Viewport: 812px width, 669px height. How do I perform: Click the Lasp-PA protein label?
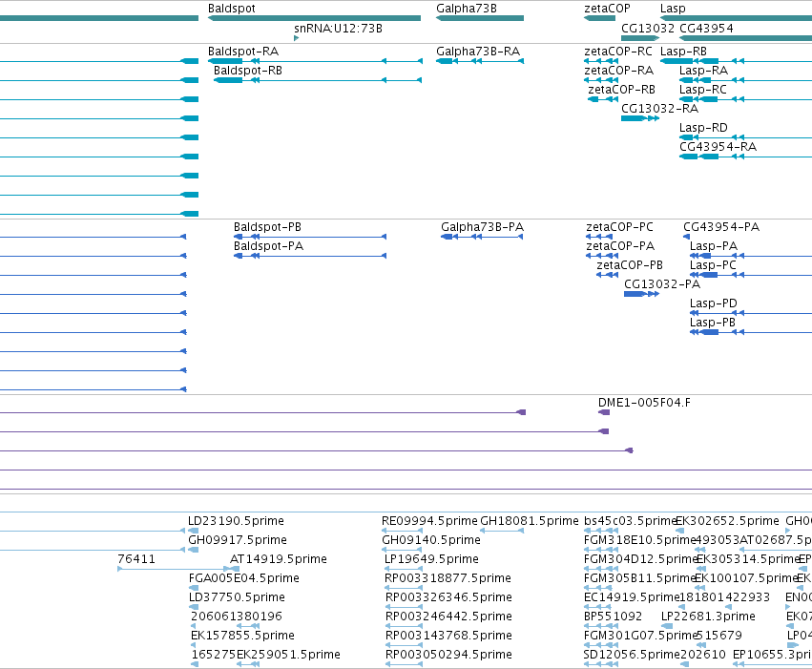point(714,246)
